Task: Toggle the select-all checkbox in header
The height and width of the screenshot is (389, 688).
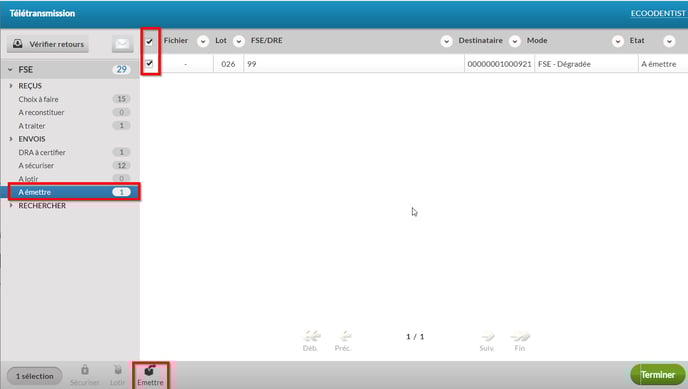Action: click(x=149, y=42)
